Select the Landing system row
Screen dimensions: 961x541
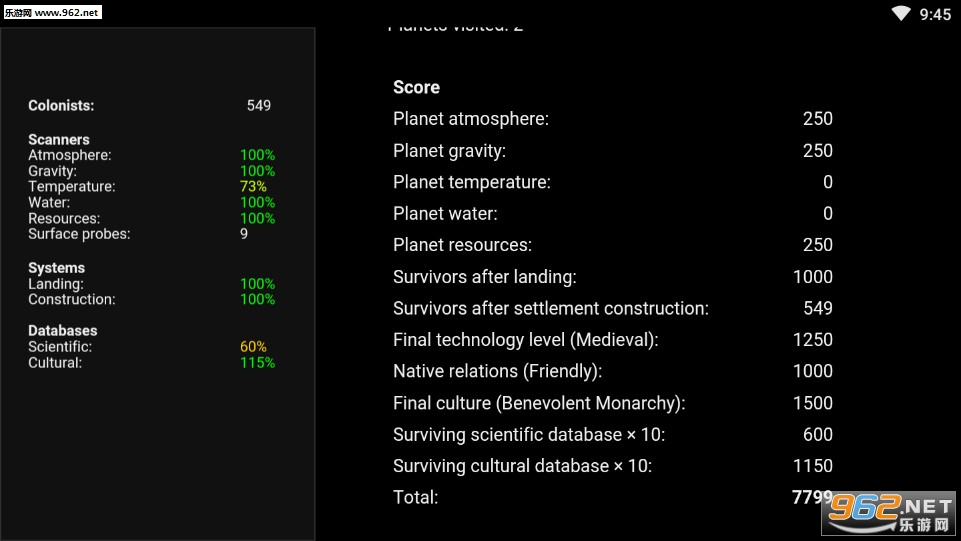coord(150,284)
